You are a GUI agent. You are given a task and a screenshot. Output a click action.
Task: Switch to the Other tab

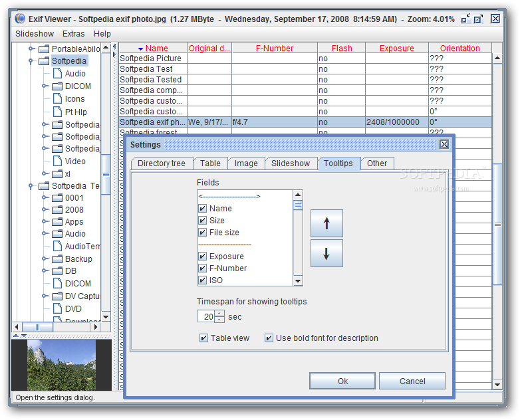coord(377,163)
